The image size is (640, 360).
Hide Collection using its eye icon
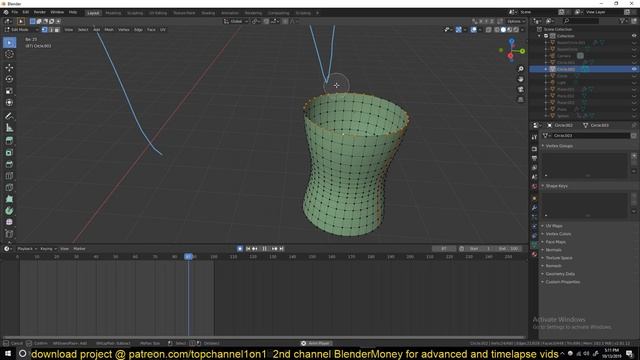click(634, 36)
